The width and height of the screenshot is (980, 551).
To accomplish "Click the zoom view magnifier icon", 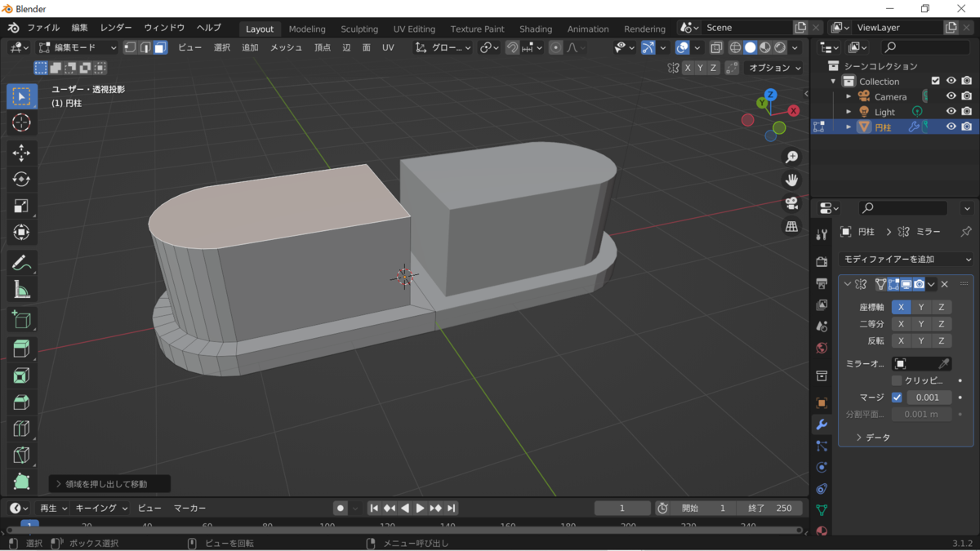I will coord(791,157).
